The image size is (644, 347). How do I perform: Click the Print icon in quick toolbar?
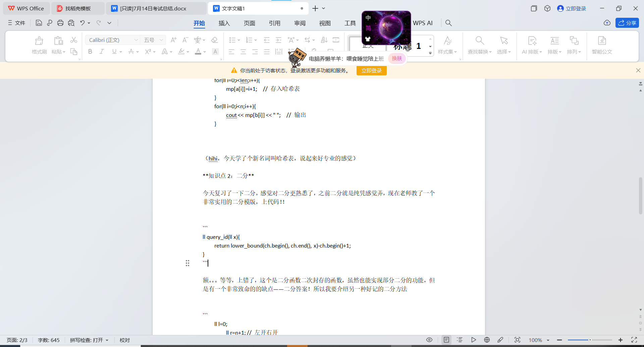coord(60,23)
